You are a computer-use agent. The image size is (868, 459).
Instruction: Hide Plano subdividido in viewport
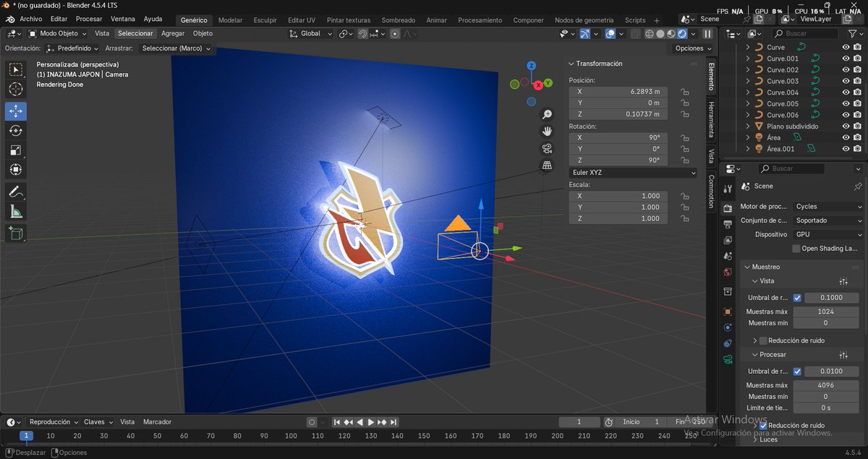[x=846, y=126]
